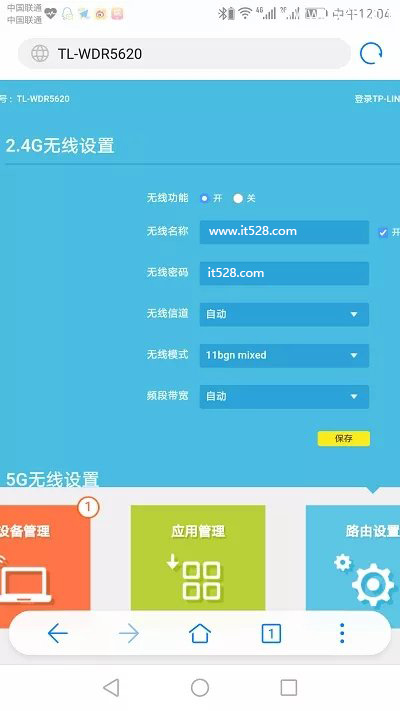400x711 pixels.
Task: Tap the notification badge on 设备管理
Action: (88, 507)
